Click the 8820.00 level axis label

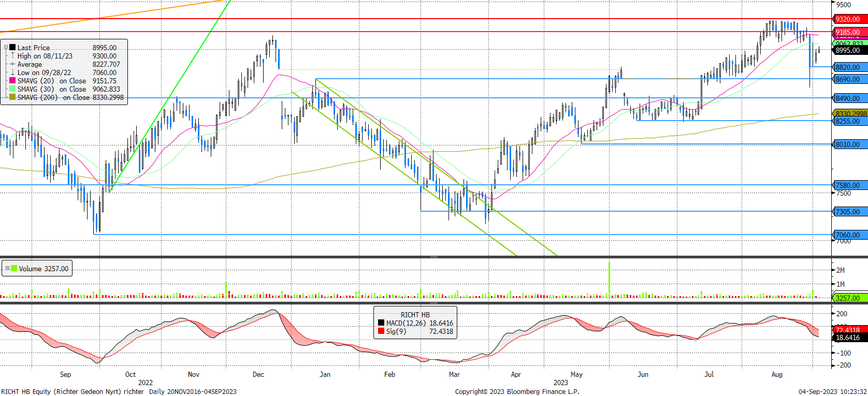849,67
